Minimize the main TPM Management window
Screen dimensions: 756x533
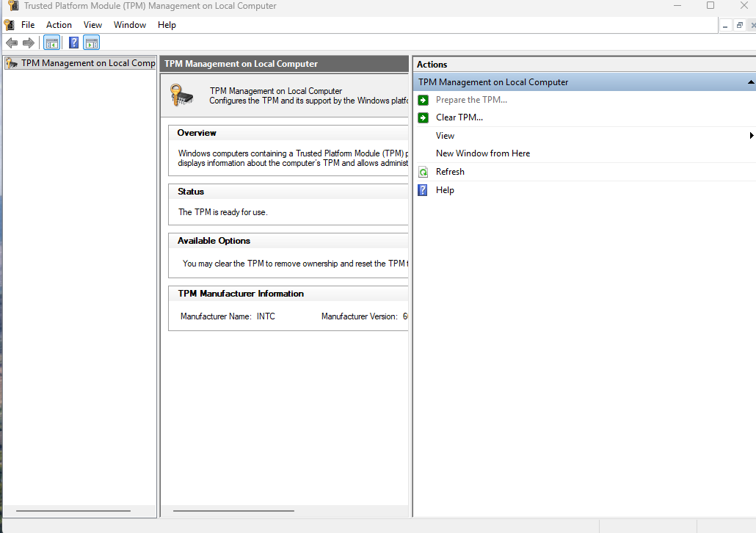coord(677,5)
